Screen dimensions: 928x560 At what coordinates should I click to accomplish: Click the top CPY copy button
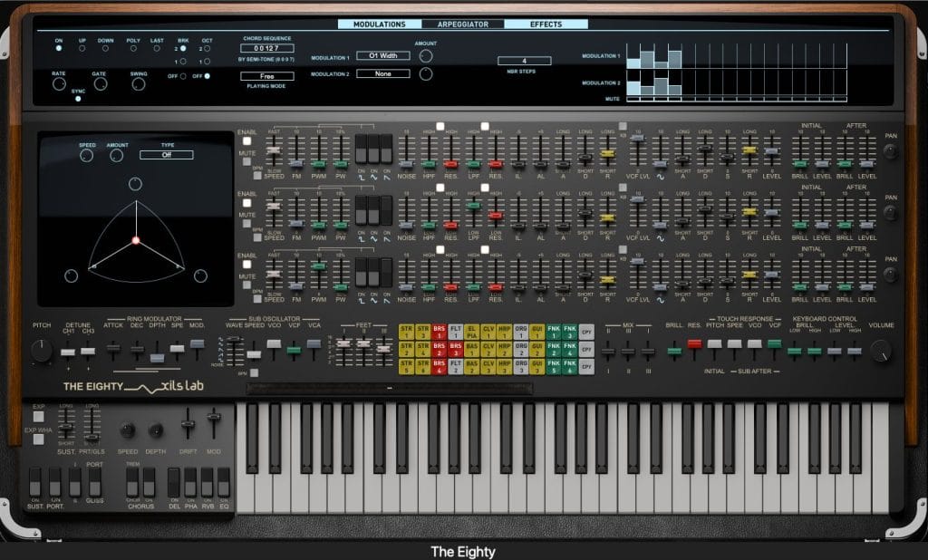[586, 333]
